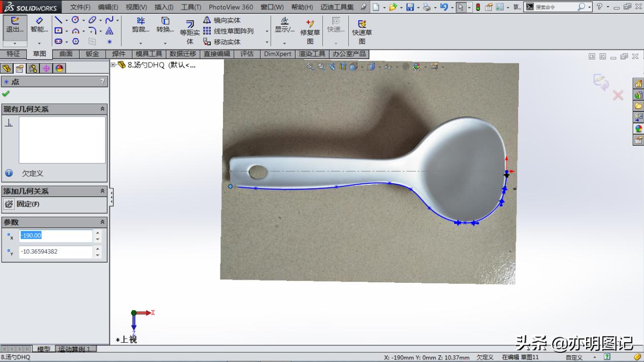Confirm the point with the green checkmark
644x362 pixels.
pyautogui.click(x=6, y=94)
